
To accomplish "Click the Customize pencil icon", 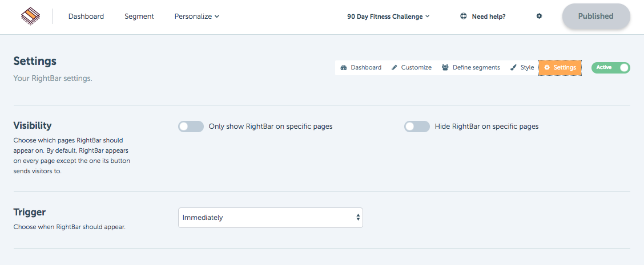I will 395,68.
